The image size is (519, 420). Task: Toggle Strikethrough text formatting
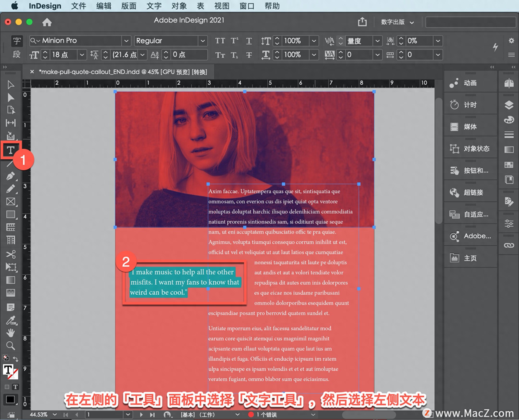click(249, 55)
